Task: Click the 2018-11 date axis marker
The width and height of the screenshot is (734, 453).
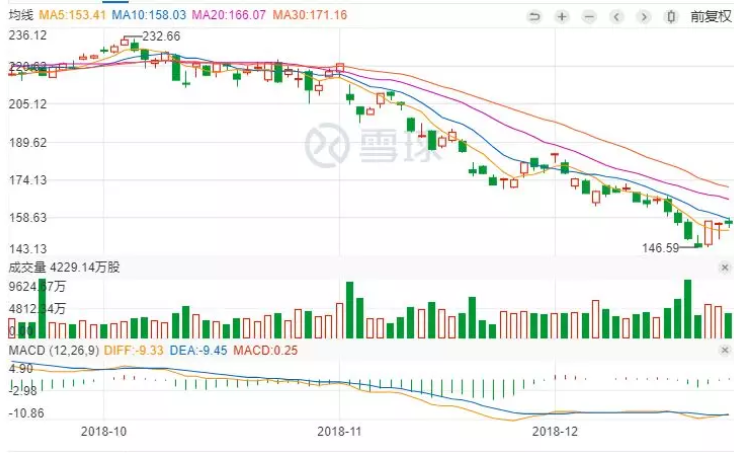Action: (x=340, y=432)
